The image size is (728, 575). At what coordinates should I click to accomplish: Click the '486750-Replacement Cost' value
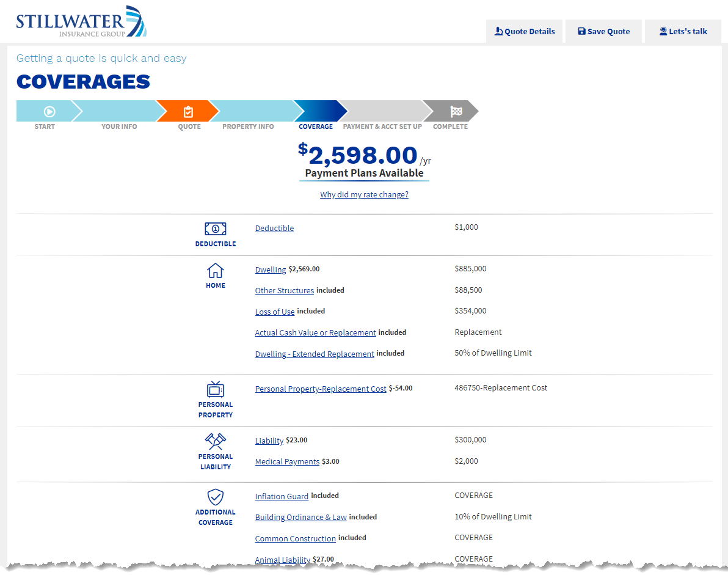[501, 388]
